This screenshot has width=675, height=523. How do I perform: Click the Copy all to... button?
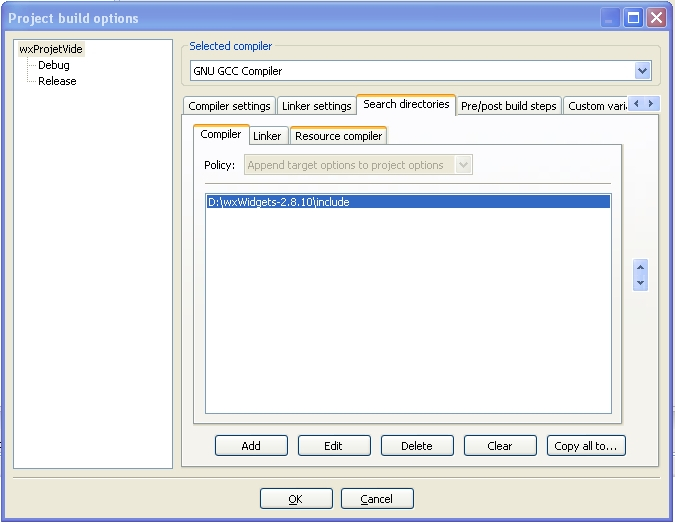pos(586,446)
